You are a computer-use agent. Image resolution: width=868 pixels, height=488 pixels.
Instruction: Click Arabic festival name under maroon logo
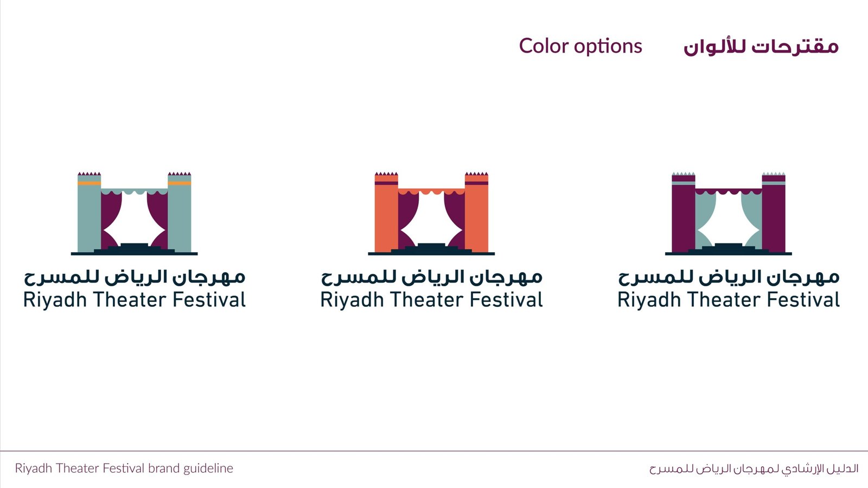tap(729, 277)
